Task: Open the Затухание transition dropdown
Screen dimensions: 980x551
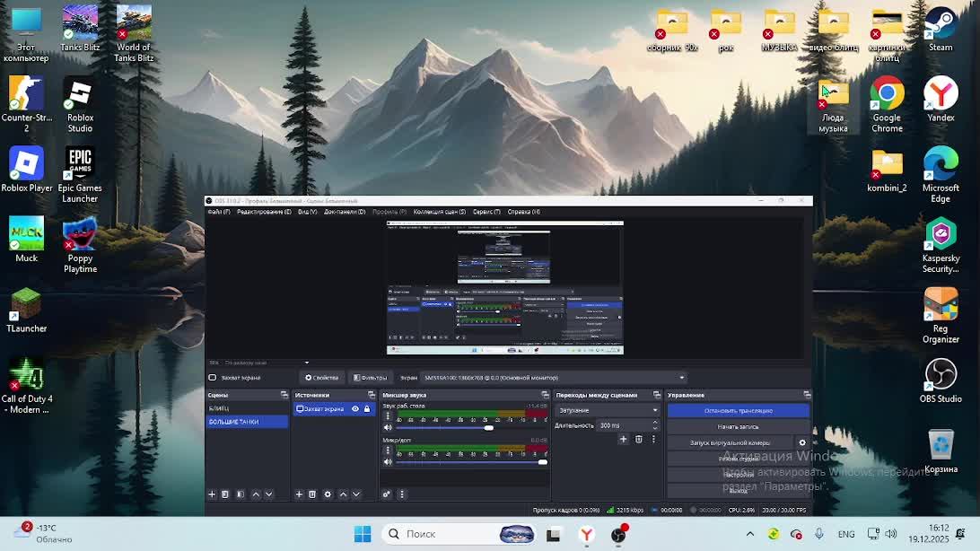Action: [x=608, y=410]
